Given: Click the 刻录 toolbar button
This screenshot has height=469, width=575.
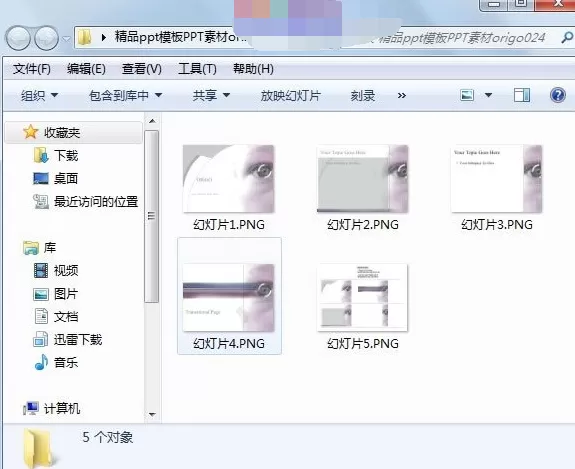Looking at the screenshot, I should click(363, 96).
